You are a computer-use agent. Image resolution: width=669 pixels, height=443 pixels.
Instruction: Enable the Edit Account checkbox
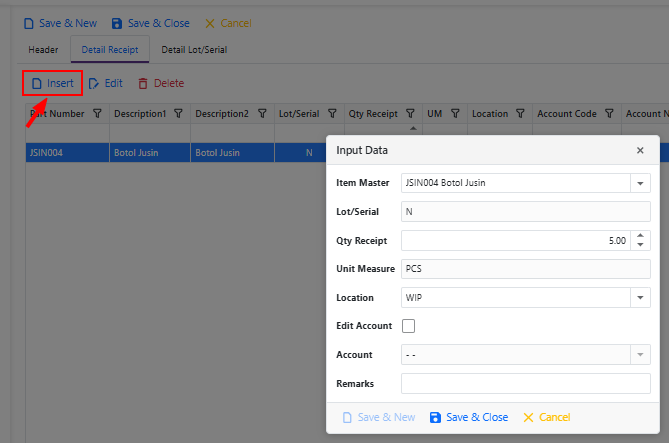pos(408,326)
